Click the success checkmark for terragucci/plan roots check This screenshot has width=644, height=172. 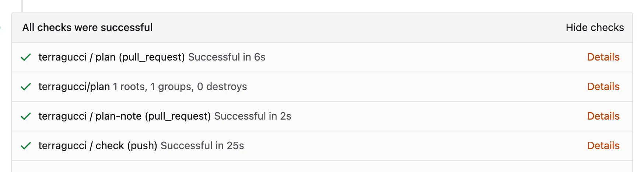[x=26, y=87]
